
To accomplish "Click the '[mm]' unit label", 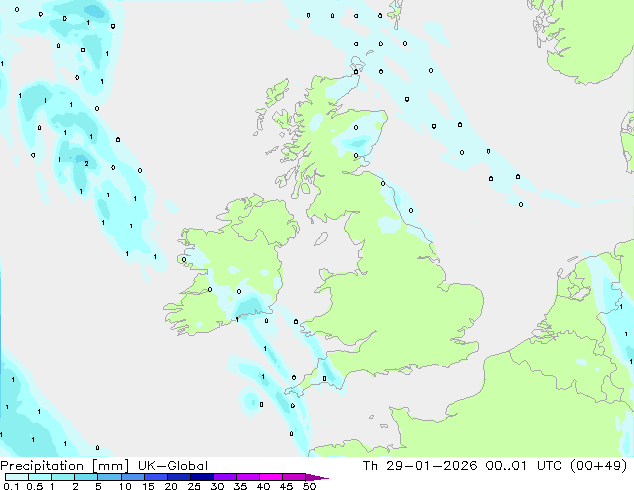I will (x=110, y=466).
